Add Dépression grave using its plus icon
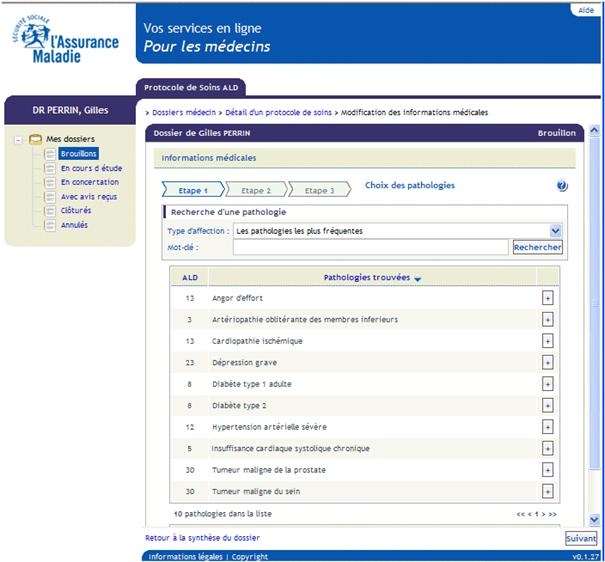This screenshot has height=562, width=605. tap(547, 362)
